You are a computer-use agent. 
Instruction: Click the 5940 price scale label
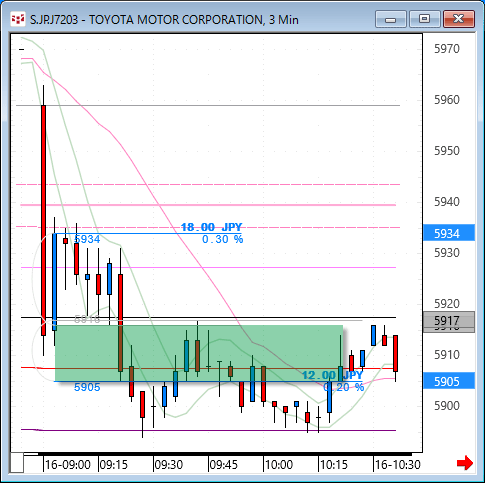tap(447, 202)
